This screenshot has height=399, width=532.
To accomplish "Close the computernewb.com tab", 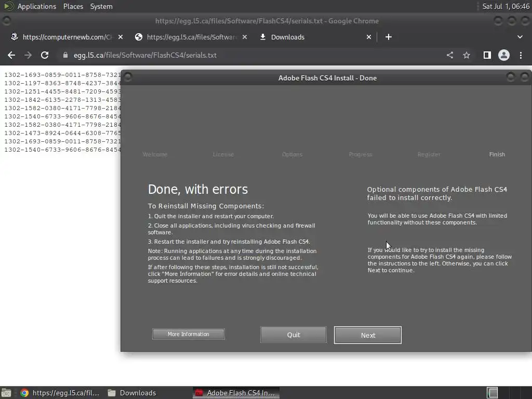I will [x=121, y=37].
